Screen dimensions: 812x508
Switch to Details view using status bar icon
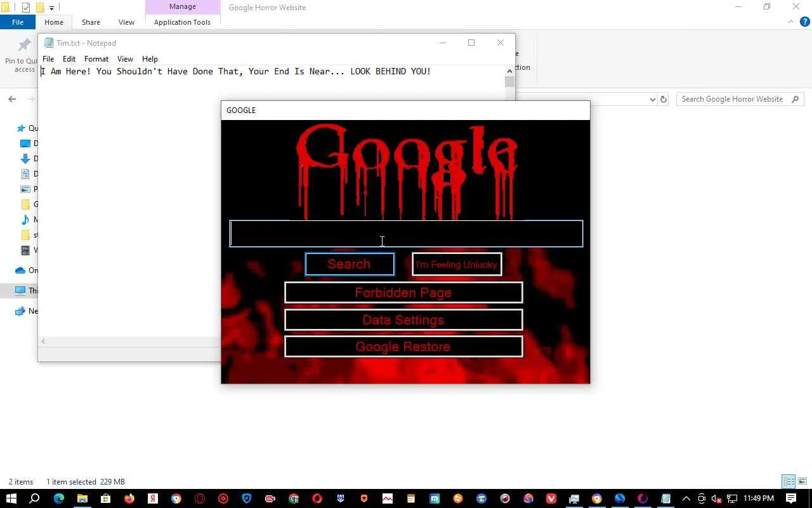789,481
